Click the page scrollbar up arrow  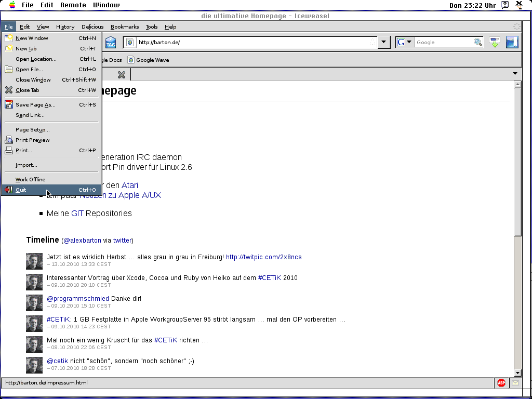click(517, 85)
